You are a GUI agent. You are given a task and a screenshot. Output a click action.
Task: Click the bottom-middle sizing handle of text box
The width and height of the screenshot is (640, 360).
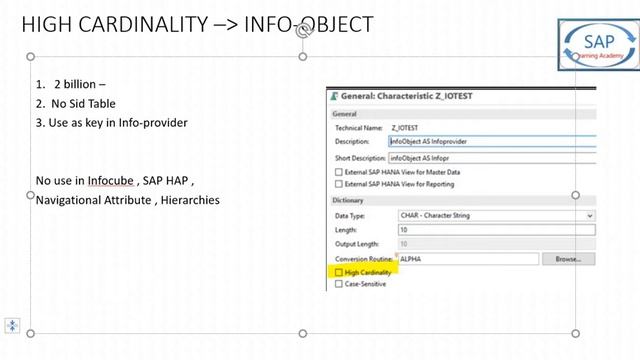tap(302, 333)
